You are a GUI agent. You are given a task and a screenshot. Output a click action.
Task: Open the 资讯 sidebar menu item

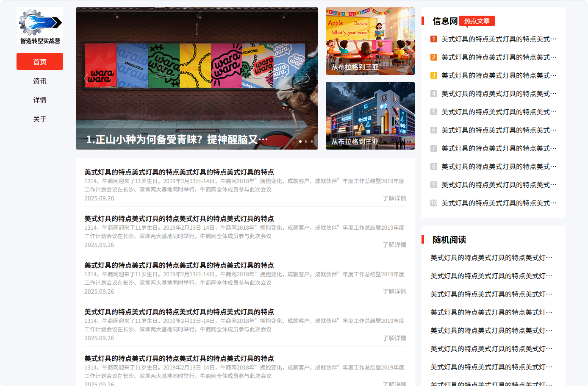[39, 81]
